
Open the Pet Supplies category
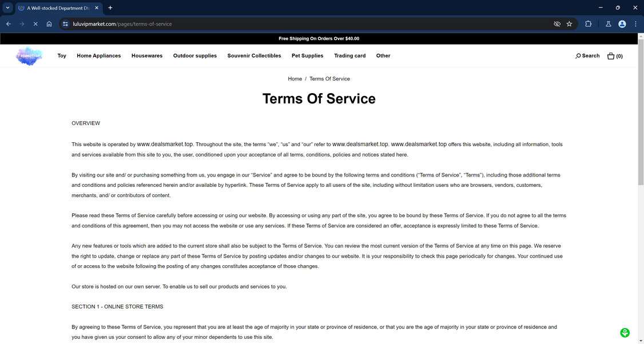pyautogui.click(x=307, y=56)
